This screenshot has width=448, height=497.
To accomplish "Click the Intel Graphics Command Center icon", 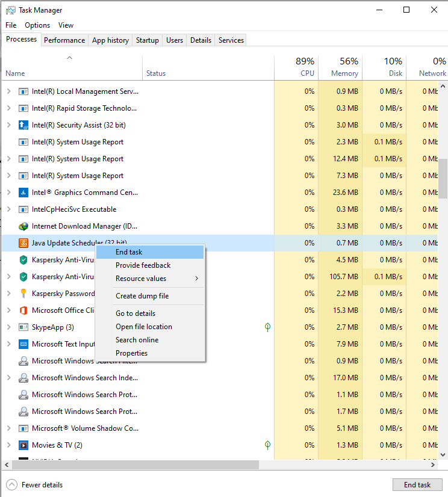I will pyautogui.click(x=23, y=193).
